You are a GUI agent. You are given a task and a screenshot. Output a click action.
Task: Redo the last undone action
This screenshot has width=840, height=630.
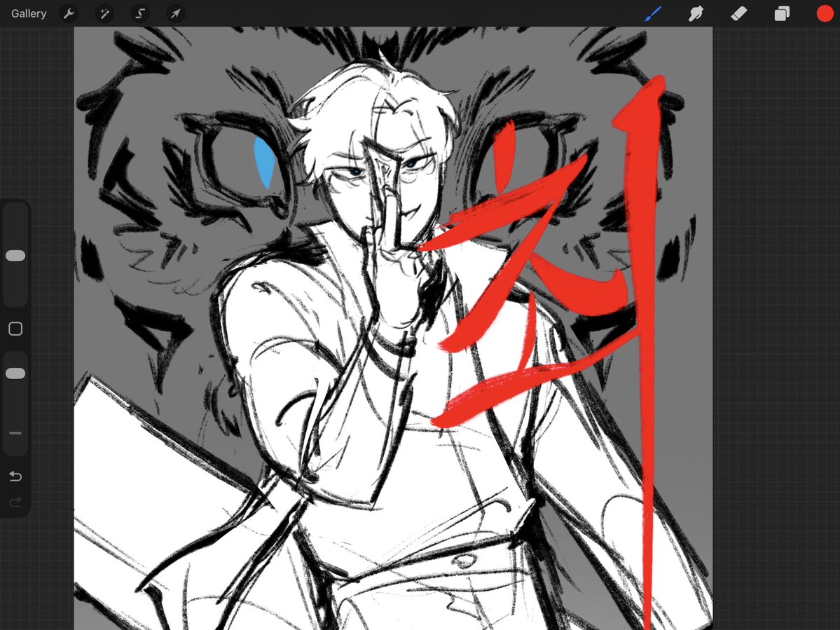pos(15,502)
